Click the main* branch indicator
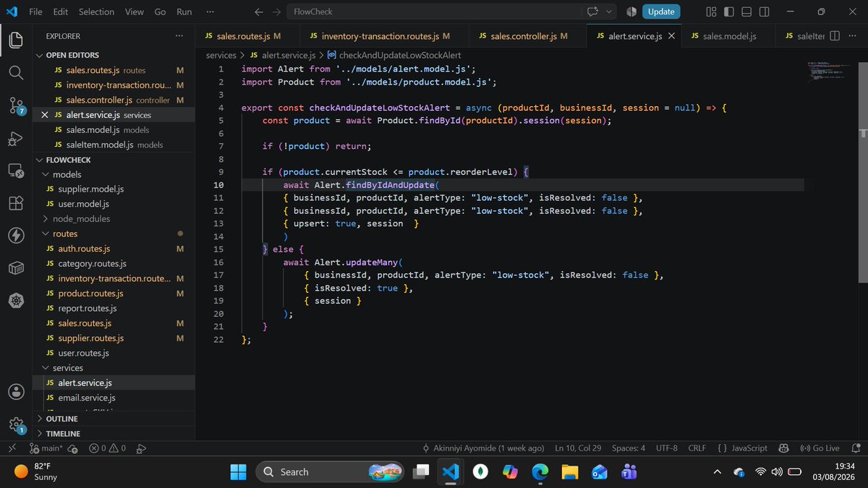 [x=46, y=448]
